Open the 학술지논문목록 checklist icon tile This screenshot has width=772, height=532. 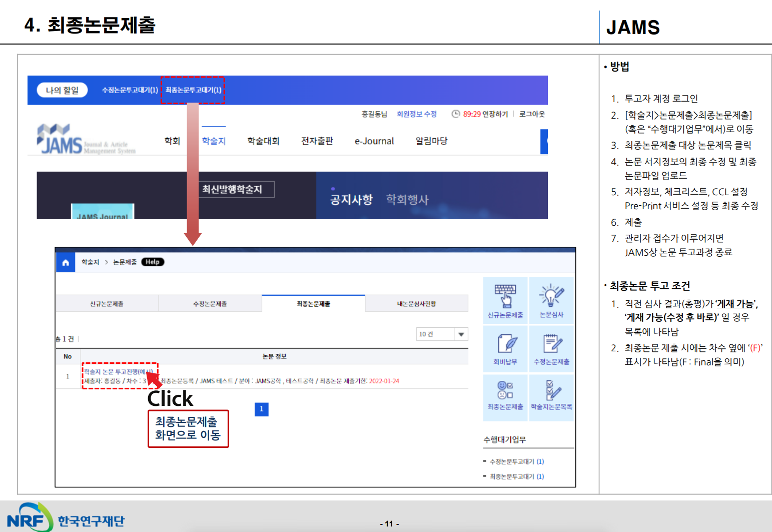[551, 395]
